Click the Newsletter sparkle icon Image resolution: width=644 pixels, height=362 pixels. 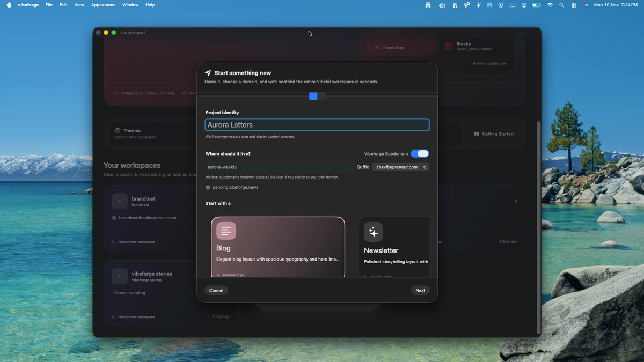pyautogui.click(x=374, y=232)
